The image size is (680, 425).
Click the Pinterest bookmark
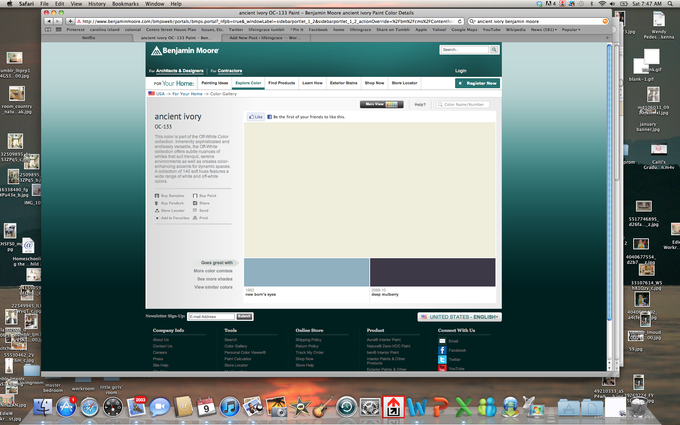pyautogui.click(x=75, y=29)
